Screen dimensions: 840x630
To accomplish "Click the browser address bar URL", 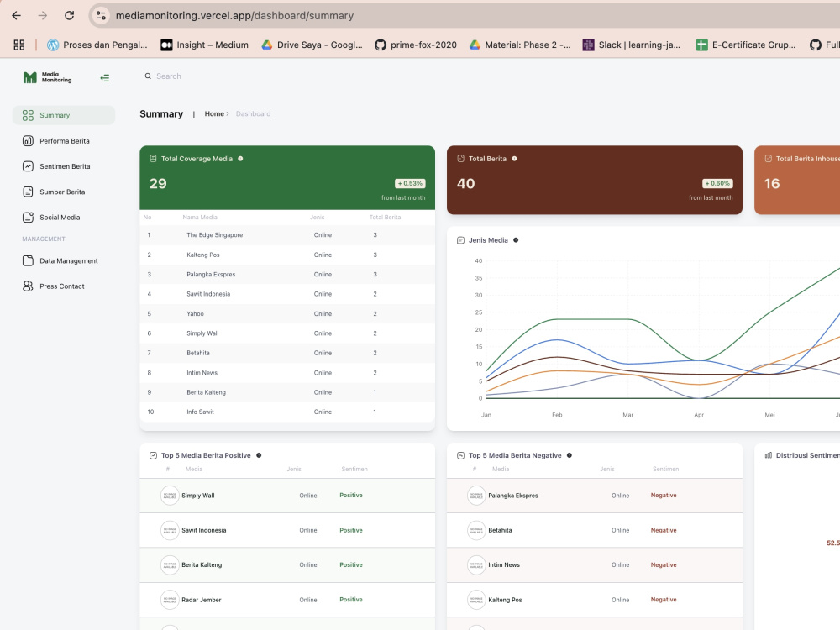I will coord(234,15).
